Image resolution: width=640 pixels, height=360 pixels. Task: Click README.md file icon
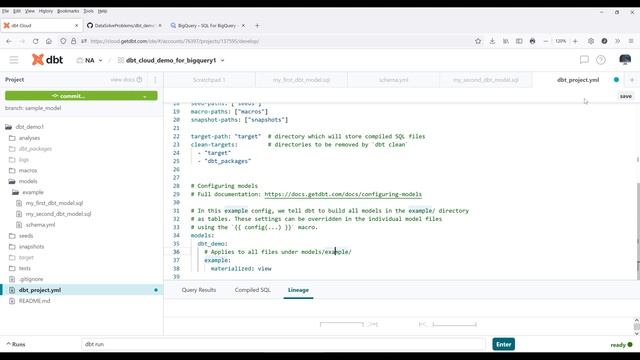(x=12, y=301)
